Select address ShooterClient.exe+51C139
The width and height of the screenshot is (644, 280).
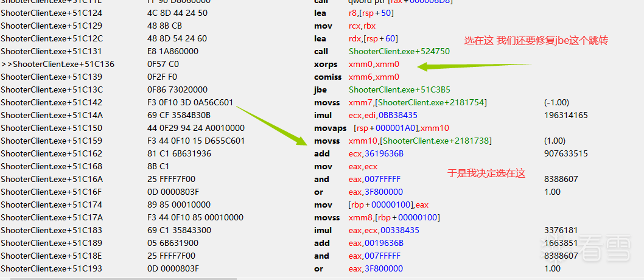point(51,77)
